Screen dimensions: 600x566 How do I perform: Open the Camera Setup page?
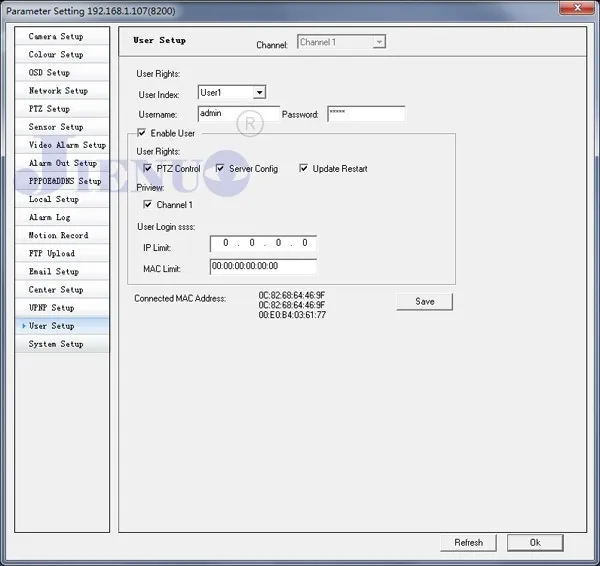point(62,36)
